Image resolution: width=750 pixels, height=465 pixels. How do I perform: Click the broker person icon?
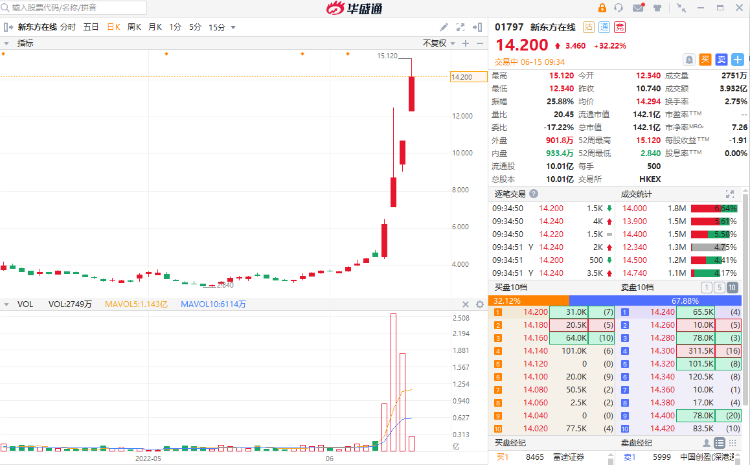(x=706, y=443)
